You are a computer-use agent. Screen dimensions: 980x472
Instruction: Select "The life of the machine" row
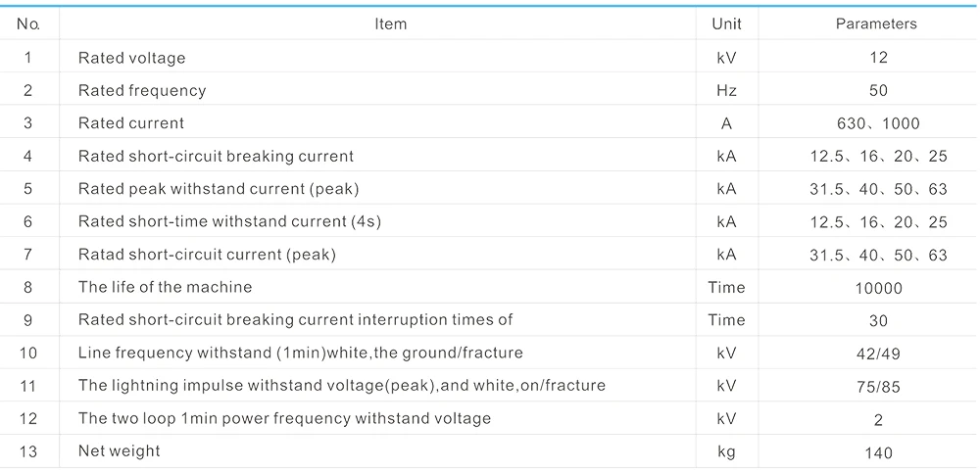[165, 287]
